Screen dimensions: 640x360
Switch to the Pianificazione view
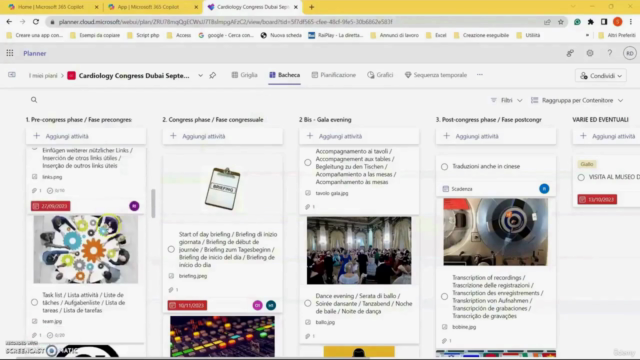(x=333, y=75)
